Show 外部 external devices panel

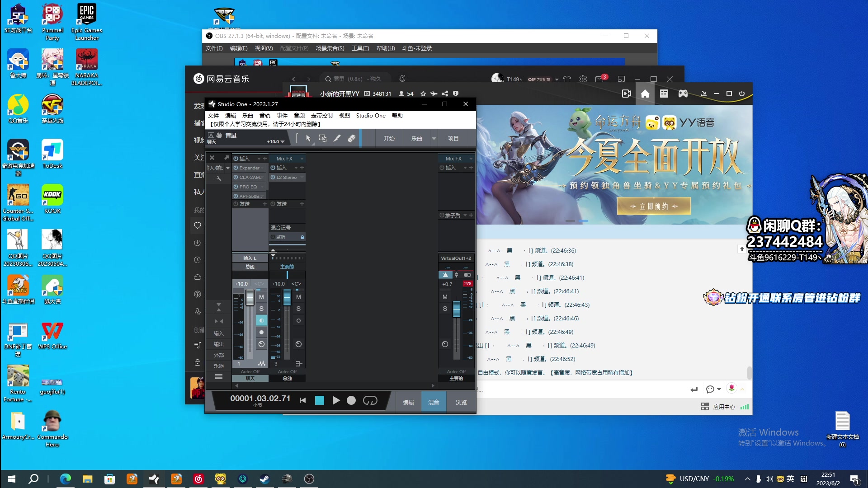[219, 355]
